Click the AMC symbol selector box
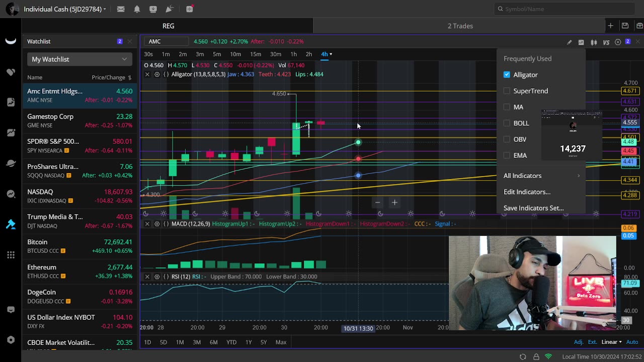 point(167,41)
